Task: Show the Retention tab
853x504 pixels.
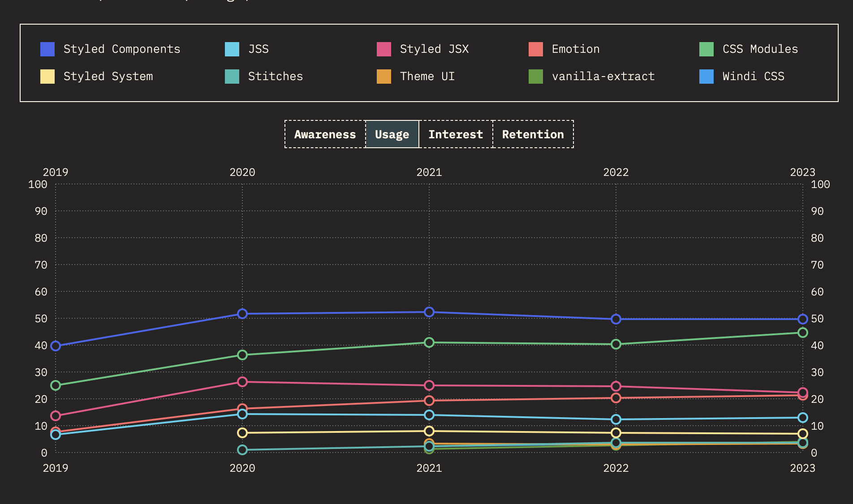Action: [533, 134]
